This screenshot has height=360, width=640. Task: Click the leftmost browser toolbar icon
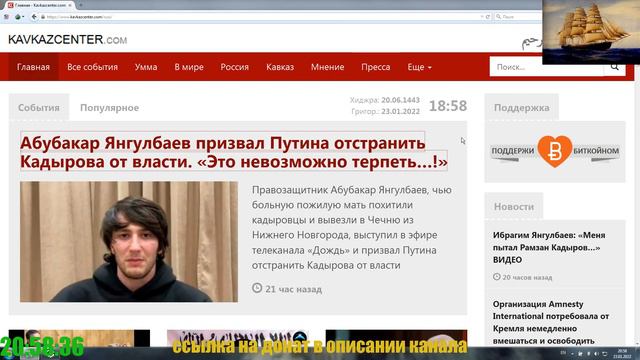[x=6, y=17]
